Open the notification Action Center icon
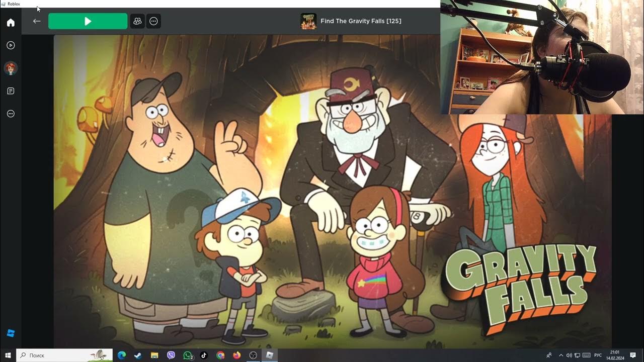The width and height of the screenshot is (644, 362). [x=633, y=355]
